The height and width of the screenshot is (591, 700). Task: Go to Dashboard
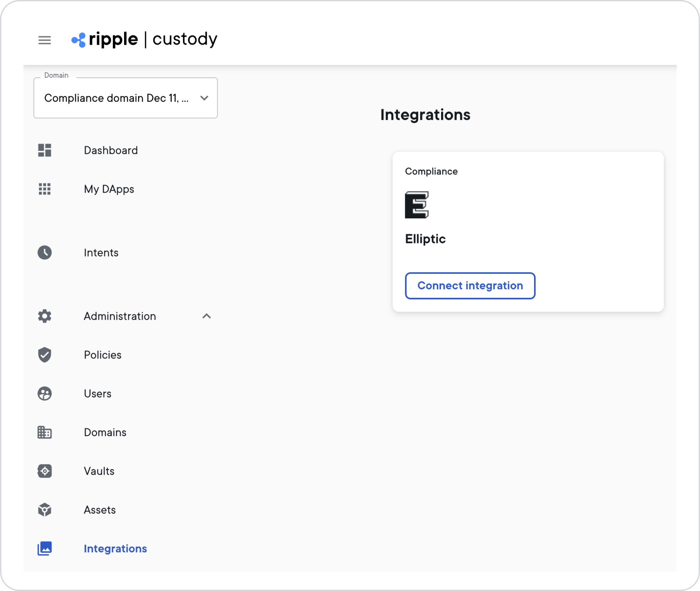point(111,150)
